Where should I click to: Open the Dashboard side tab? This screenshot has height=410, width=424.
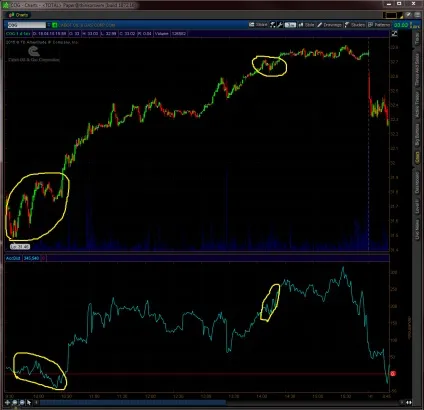click(x=417, y=183)
